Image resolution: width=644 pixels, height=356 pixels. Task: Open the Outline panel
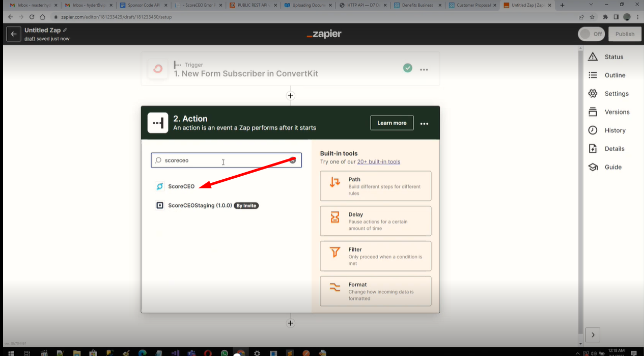[x=607, y=75]
